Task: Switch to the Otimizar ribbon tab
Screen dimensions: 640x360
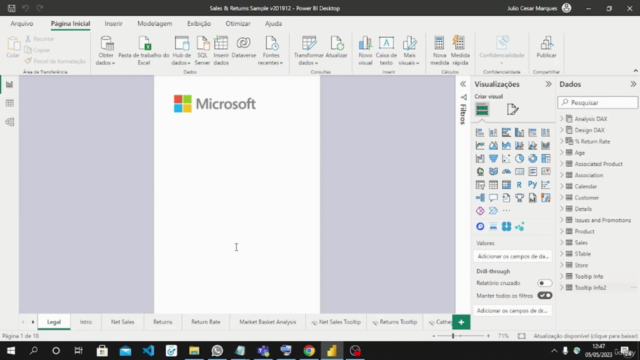Action: coord(238,24)
